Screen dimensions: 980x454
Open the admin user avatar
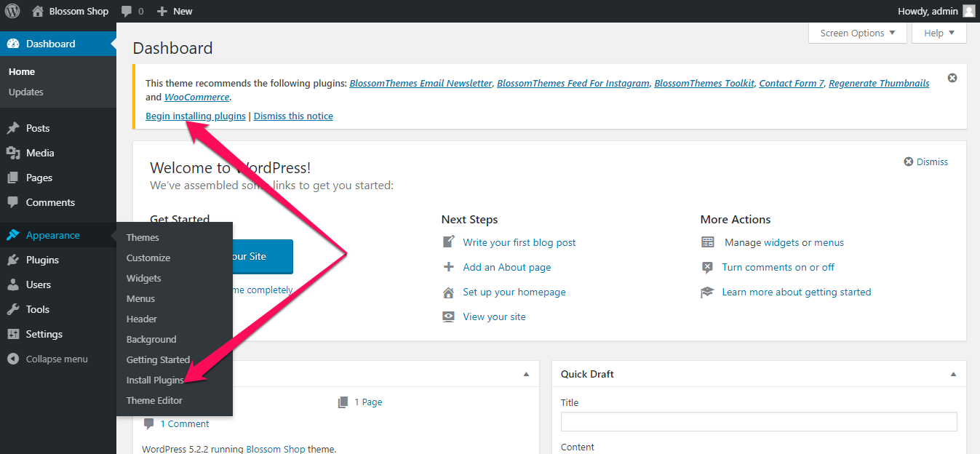[x=968, y=11]
